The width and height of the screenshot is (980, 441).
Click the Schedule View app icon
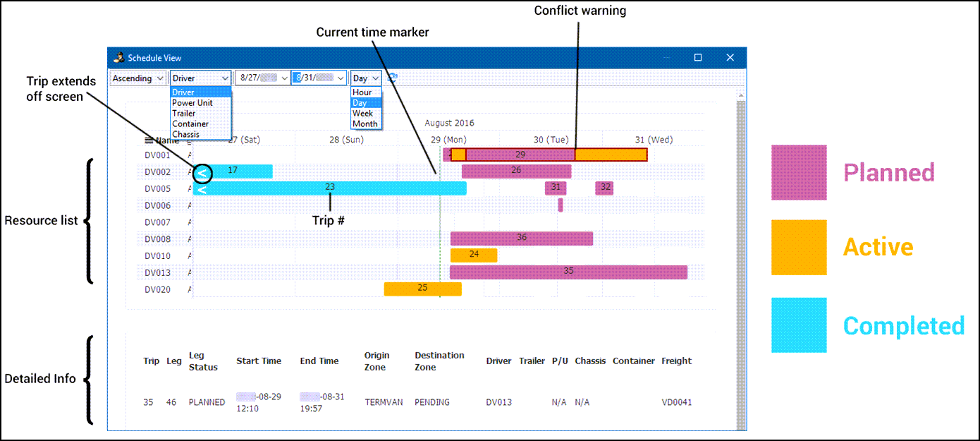coord(119,58)
